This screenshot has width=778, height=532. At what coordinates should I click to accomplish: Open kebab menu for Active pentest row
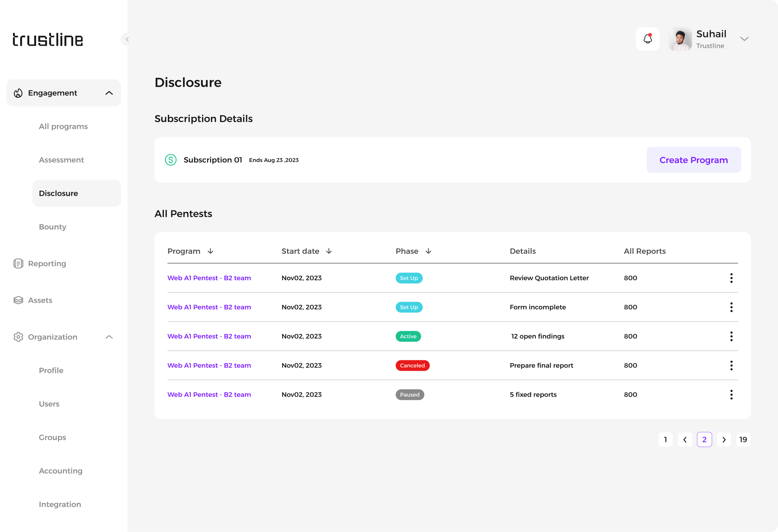731,336
